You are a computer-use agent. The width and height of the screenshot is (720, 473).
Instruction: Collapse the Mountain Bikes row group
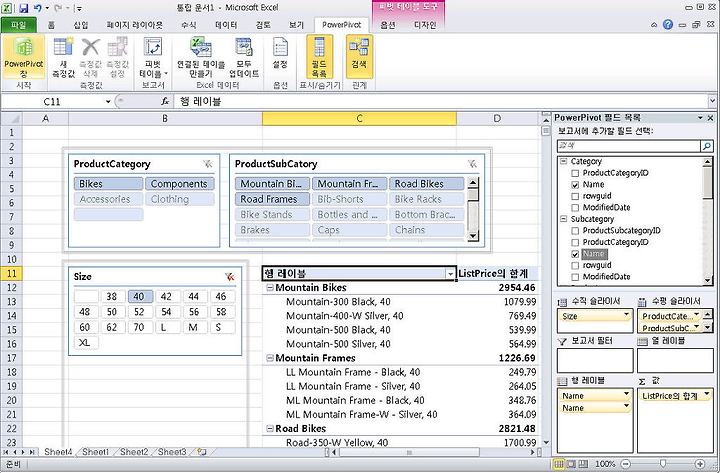tap(270, 288)
